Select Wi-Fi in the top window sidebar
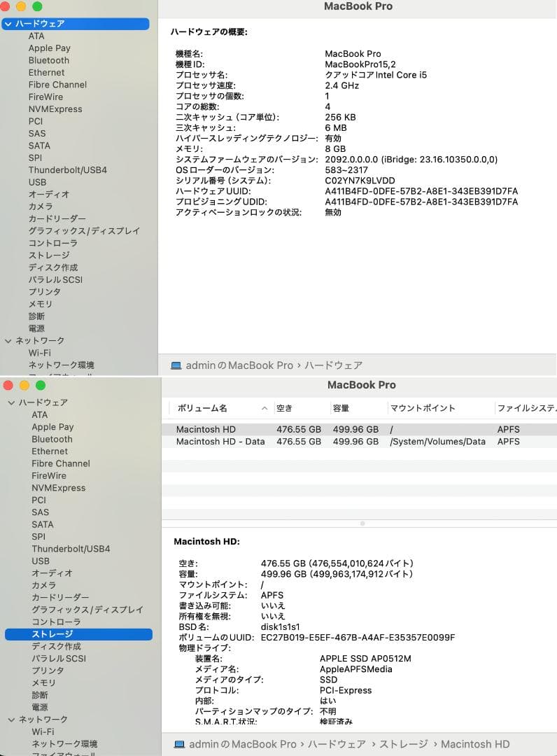557x756 pixels. [x=39, y=353]
